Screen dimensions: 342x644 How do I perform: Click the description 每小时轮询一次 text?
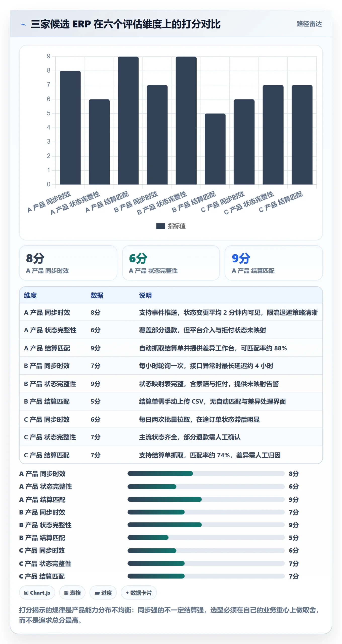click(x=206, y=366)
